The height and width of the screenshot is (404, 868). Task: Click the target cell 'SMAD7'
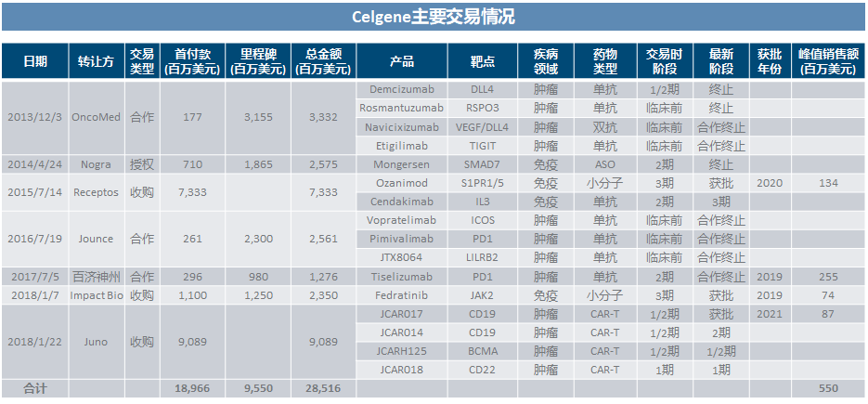482,164
